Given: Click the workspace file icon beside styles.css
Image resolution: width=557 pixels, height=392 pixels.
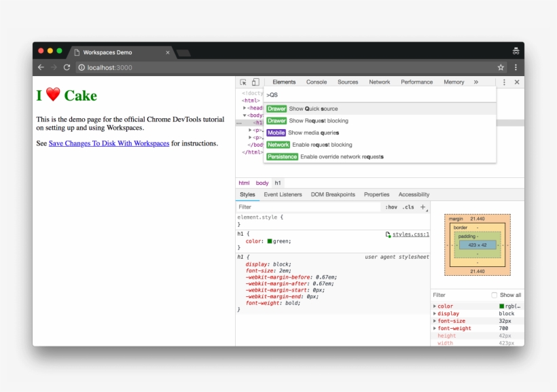Looking at the screenshot, I should tap(388, 234).
